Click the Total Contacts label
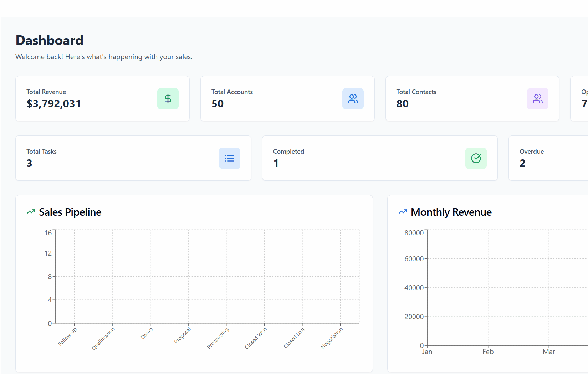Image resolution: width=588 pixels, height=374 pixels. 416,92
